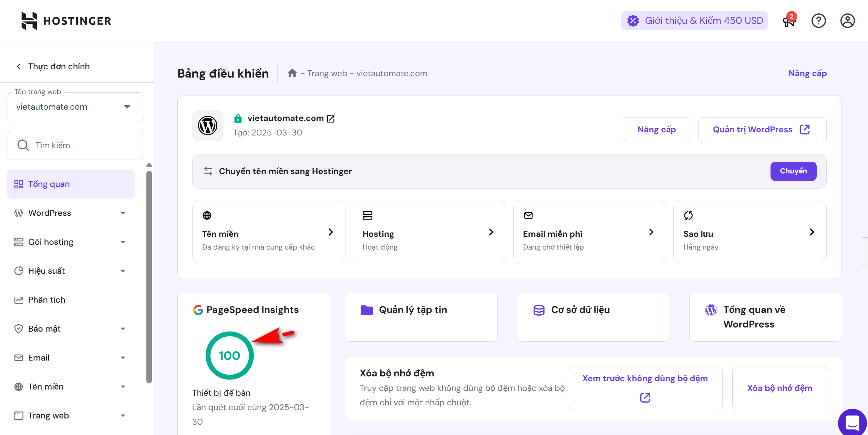Click the search magnifier icon
The height and width of the screenshot is (435, 868).
pyautogui.click(x=23, y=145)
